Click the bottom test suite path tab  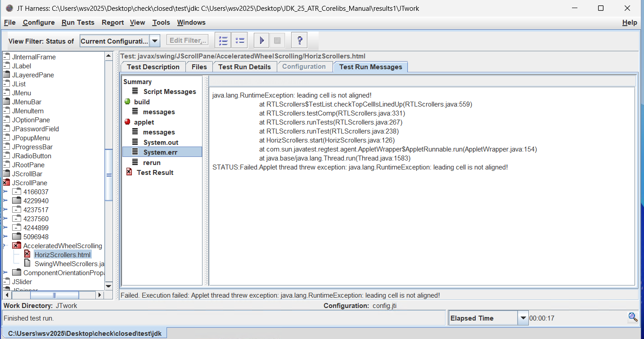pyautogui.click(x=85, y=333)
